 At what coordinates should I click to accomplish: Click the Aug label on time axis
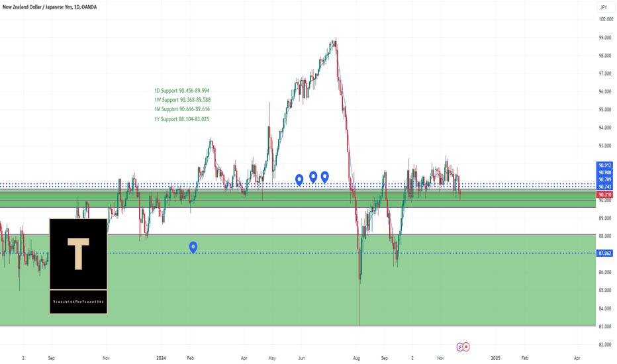357,358
